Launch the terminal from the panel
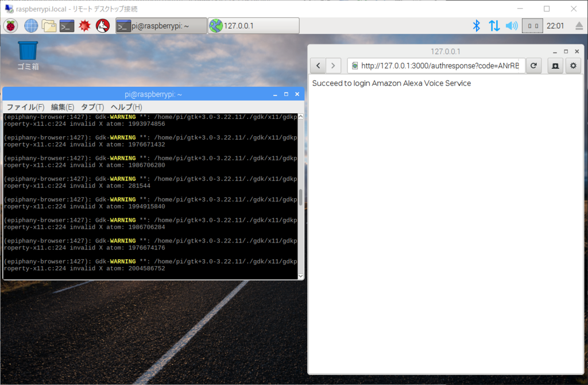 click(x=67, y=26)
